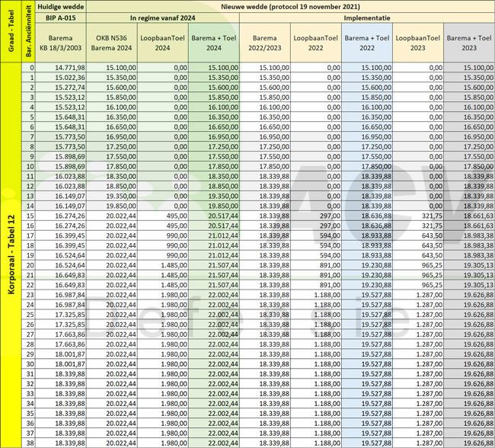This screenshot has width=495, height=448.
Task: Click '17.663,86' in anciënniteit row 27
Action: pyautogui.click(x=70, y=334)
